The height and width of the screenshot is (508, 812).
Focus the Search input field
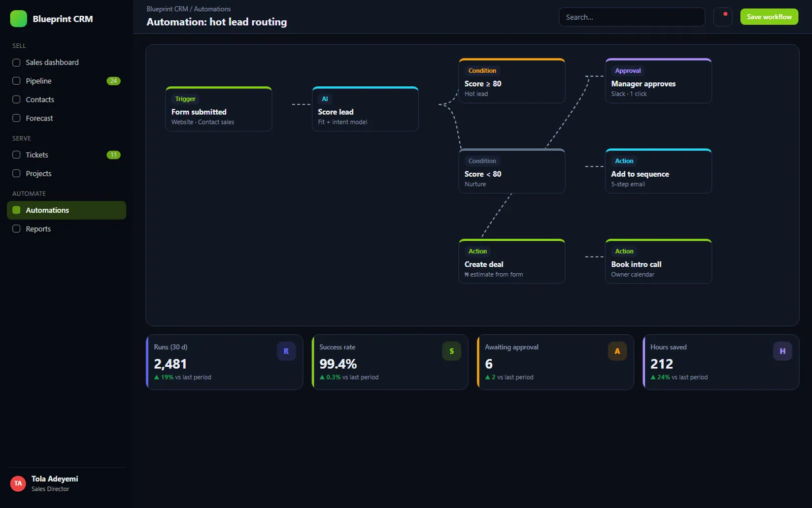[632, 17]
